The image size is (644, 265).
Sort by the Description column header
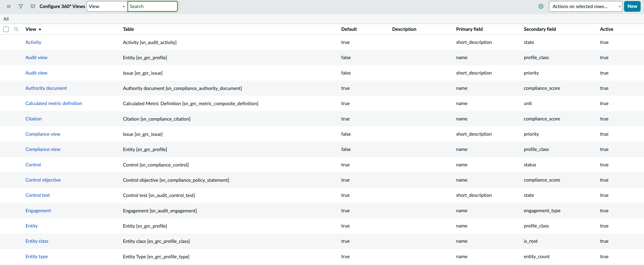pyautogui.click(x=404, y=29)
